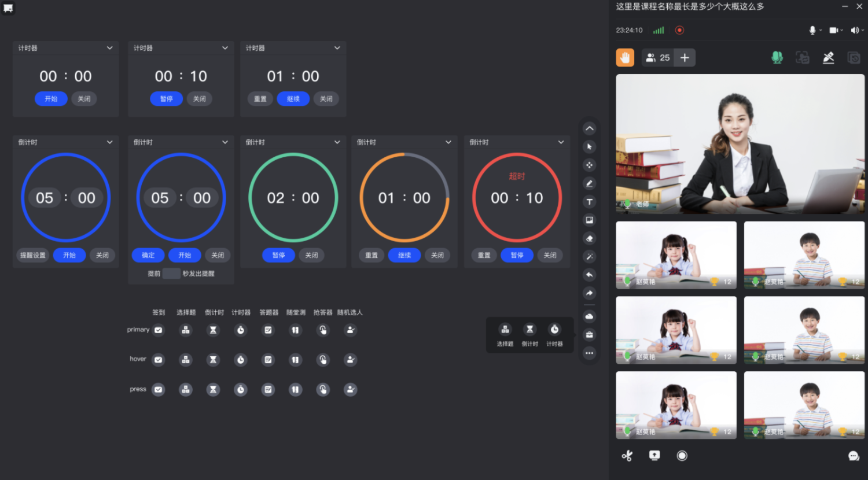Choose 倒计时 in the toolbox popup
The image size is (868, 480).
[x=529, y=335]
